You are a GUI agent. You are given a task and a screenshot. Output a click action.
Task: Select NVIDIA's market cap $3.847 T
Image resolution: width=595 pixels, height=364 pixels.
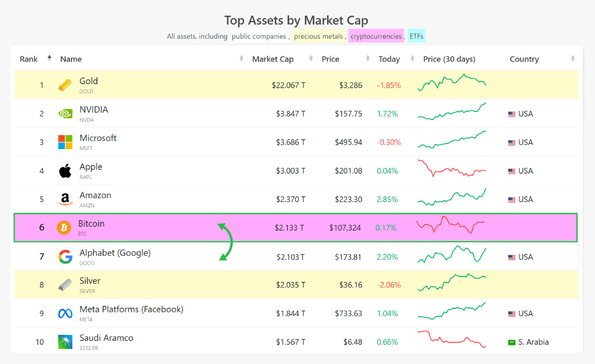(x=291, y=114)
